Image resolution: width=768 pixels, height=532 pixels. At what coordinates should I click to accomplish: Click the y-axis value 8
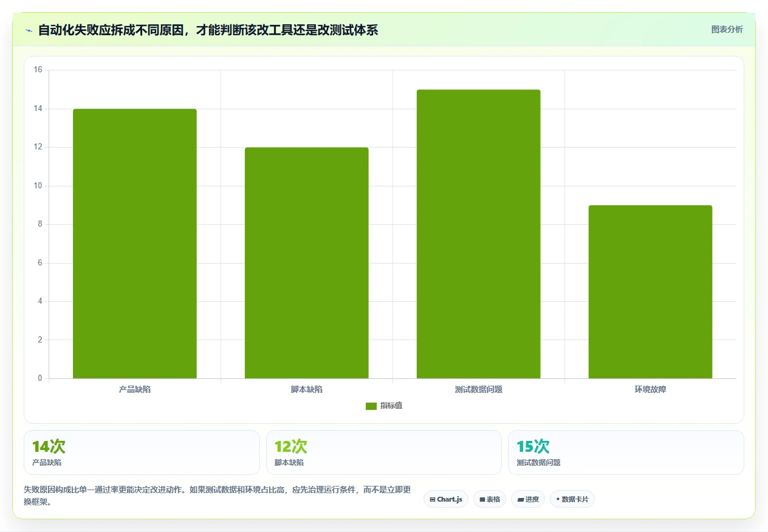[40, 224]
